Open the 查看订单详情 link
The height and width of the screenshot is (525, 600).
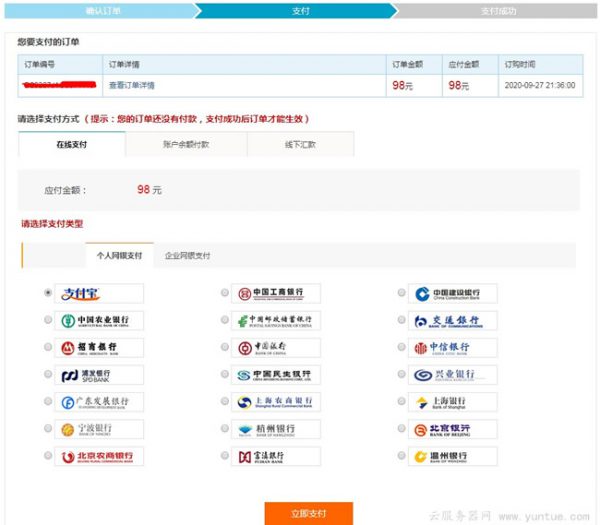(132, 85)
